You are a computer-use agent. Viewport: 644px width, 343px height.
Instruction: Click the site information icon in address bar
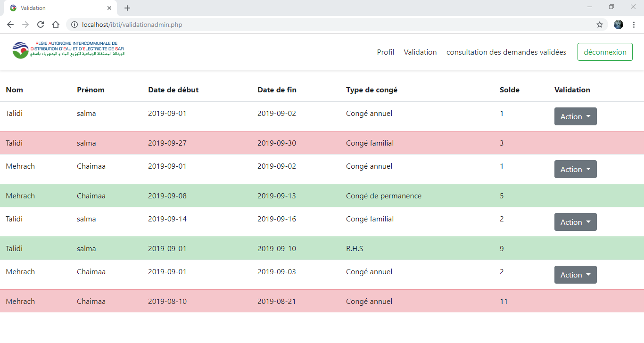coord(74,24)
